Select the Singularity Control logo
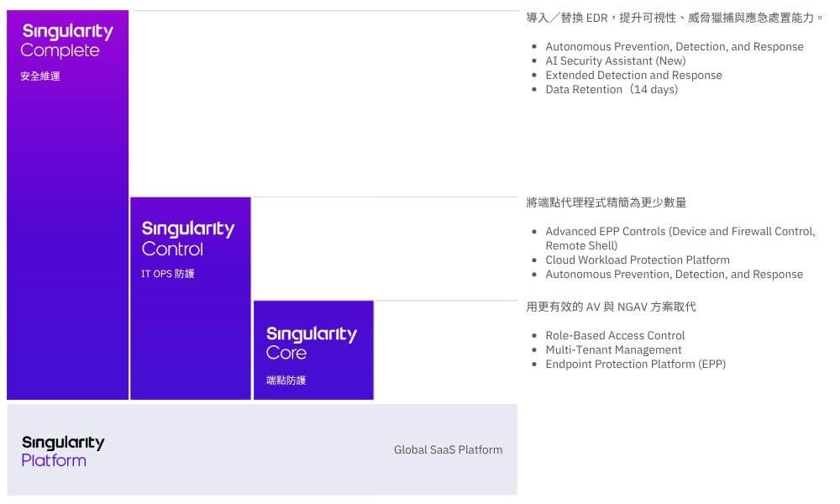This screenshot has width=840, height=504. (187, 239)
